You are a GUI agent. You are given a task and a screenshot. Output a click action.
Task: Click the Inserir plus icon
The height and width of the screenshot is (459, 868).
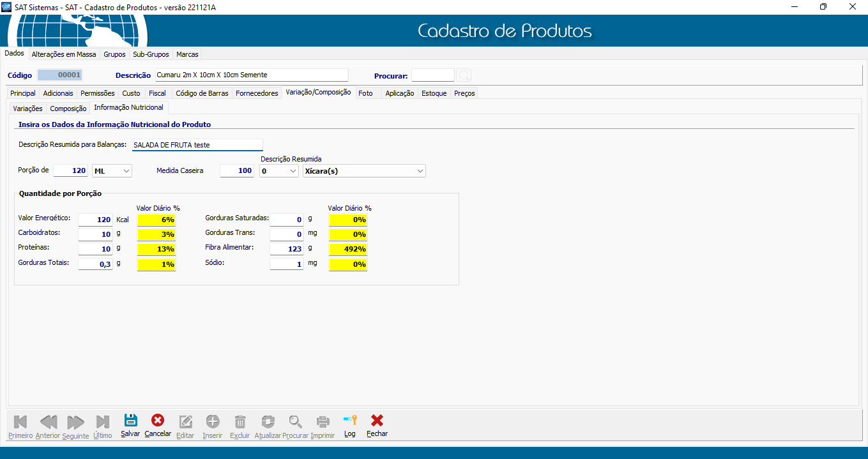[x=212, y=421]
